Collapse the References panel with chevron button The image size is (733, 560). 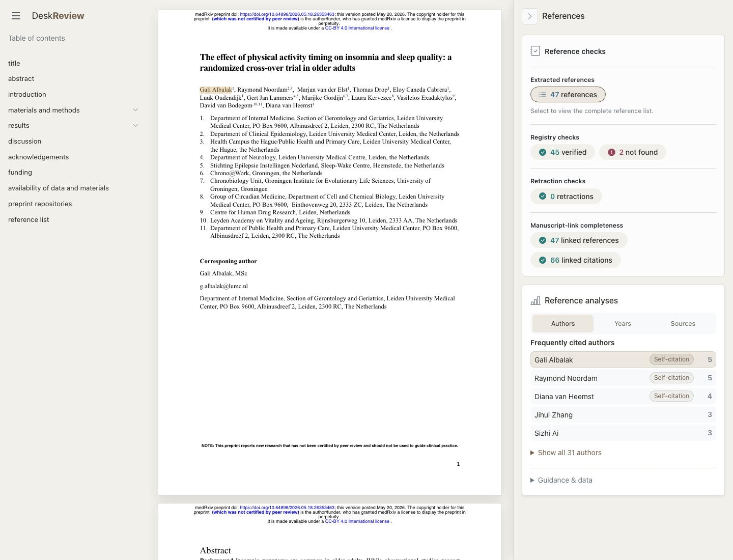pyautogui.click(x=530, y=16)
